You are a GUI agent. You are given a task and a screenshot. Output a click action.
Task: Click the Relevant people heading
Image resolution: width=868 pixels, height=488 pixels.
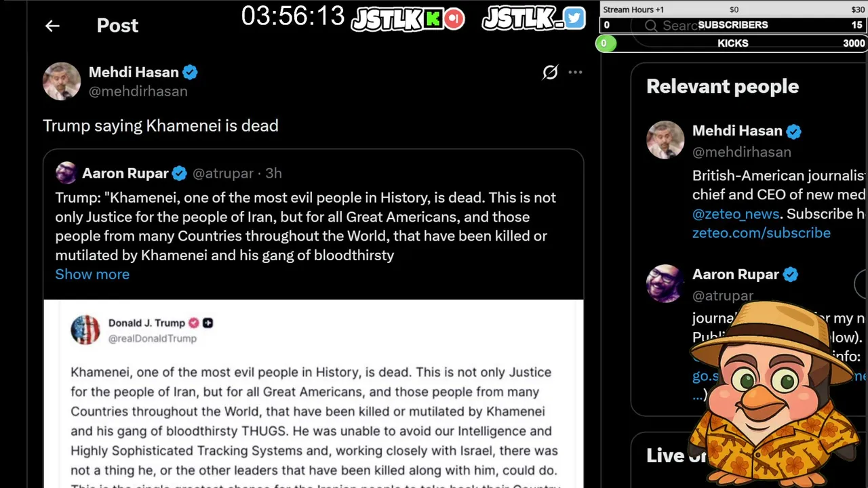[722, 87]
